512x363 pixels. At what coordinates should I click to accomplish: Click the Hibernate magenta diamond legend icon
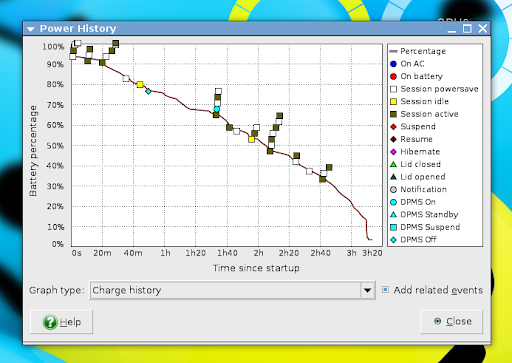393,152
